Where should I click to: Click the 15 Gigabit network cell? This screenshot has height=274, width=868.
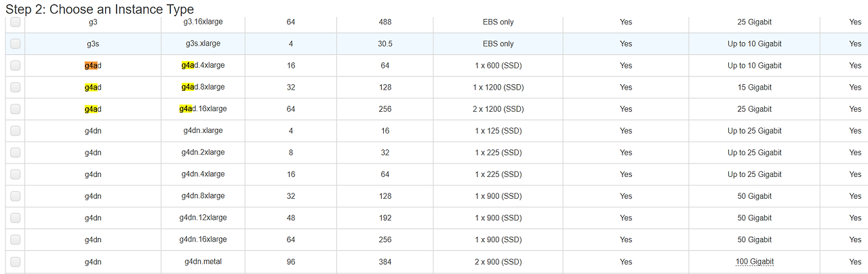pyautogui.click(x=755, y=87)
